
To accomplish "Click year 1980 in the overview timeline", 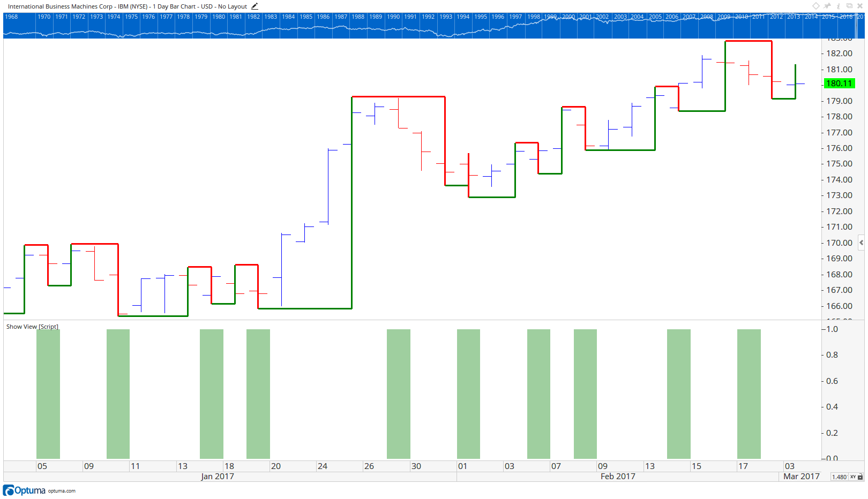I will [x=219, y=17].
